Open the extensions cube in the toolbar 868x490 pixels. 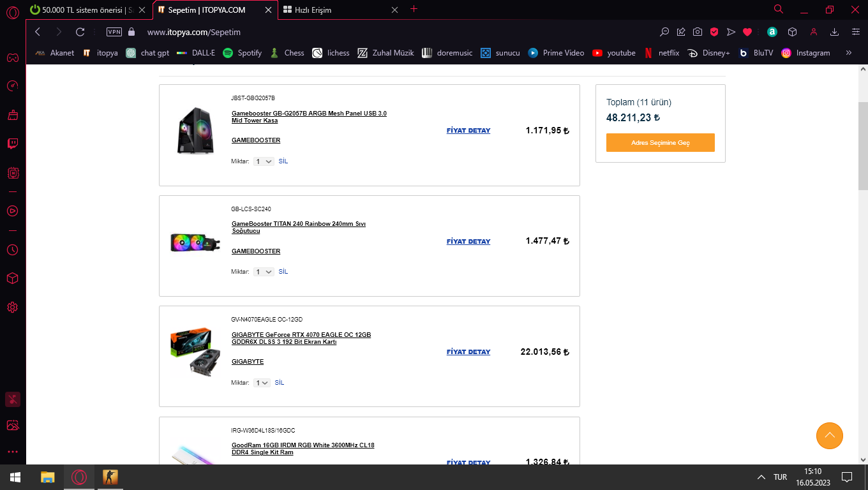(x=792, y=32)
